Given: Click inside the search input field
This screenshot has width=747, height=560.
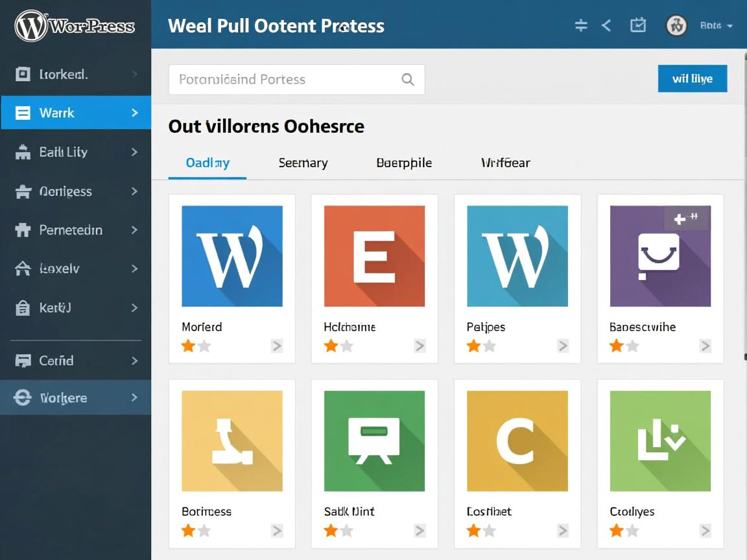Looking at the screenshot, I should pyautogui.click(x=285, y=80).
